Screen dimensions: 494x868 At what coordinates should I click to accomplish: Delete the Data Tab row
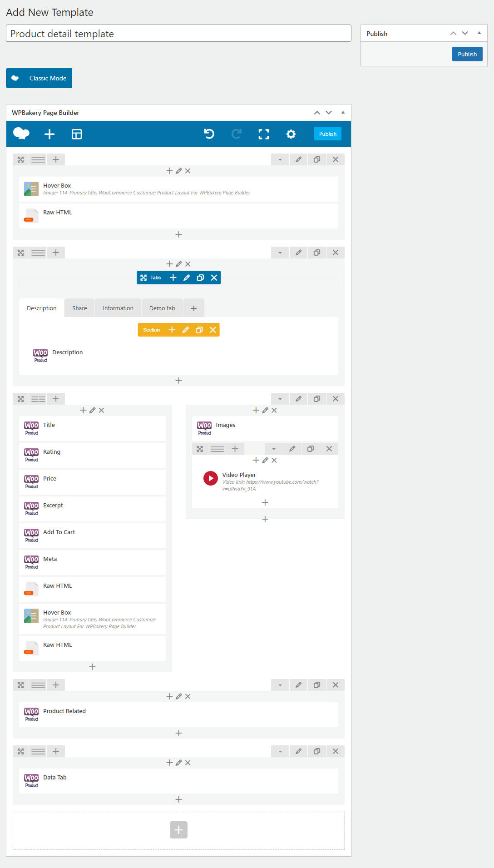(x=336, y=751)
